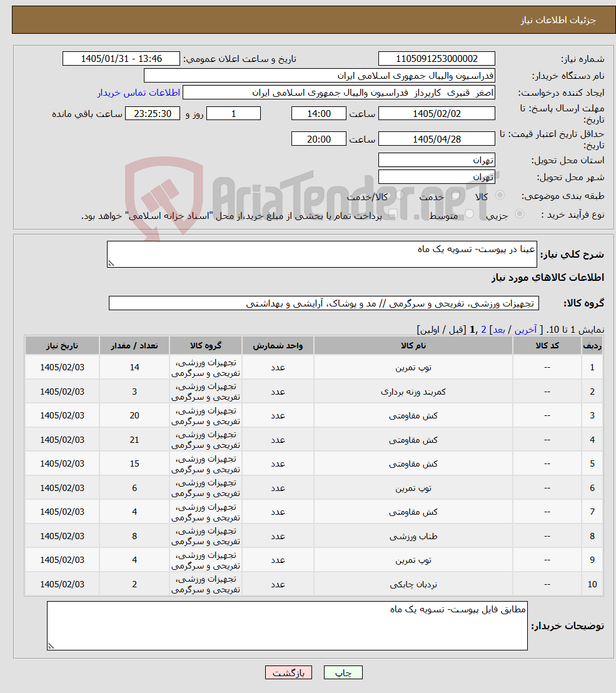Click the بازگشت (back) button

pos(288,672)
